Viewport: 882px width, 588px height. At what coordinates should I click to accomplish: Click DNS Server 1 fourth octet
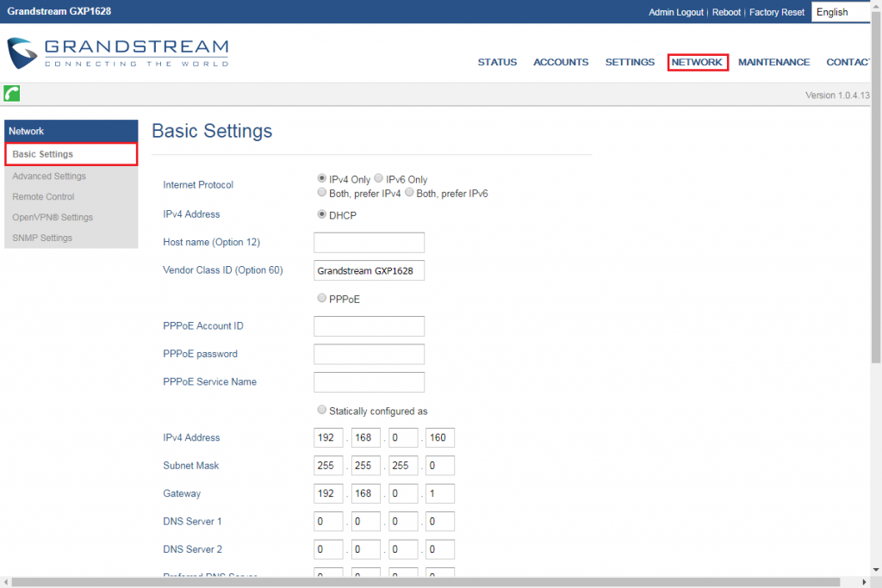point(440,522)
